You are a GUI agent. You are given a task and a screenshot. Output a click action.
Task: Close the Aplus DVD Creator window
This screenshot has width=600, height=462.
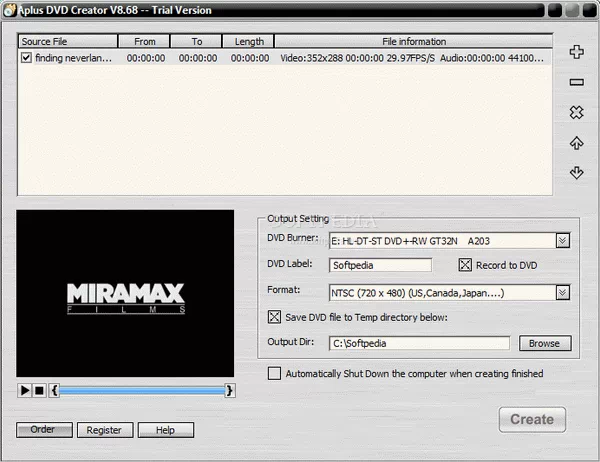(x=590, y=10)
